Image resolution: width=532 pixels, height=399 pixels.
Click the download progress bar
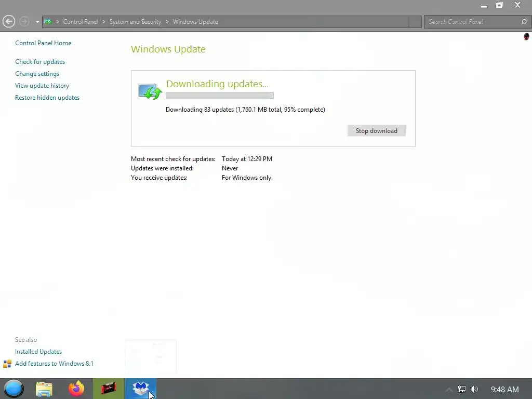tap(220, 96)
